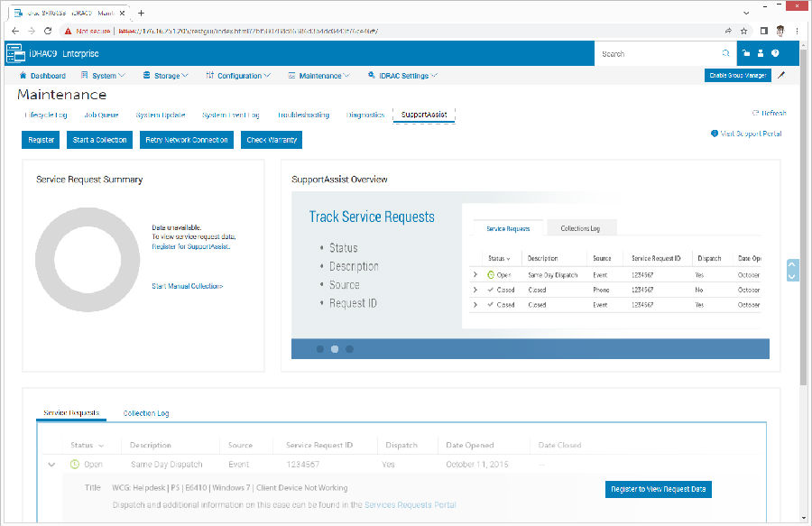
Task: Click the pin icon beside Enable Group Manager
Action: click(781, 76)
